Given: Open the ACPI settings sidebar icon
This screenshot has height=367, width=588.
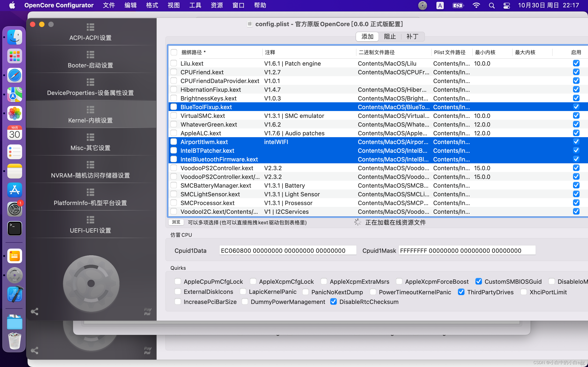Looking at the screenshot, I should tap(90, 27).
